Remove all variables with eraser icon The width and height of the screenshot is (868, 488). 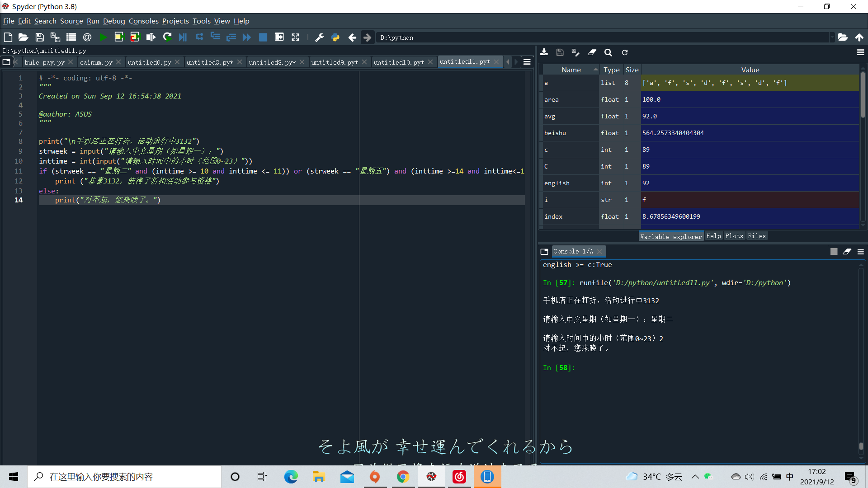click(x=592, y=52)
